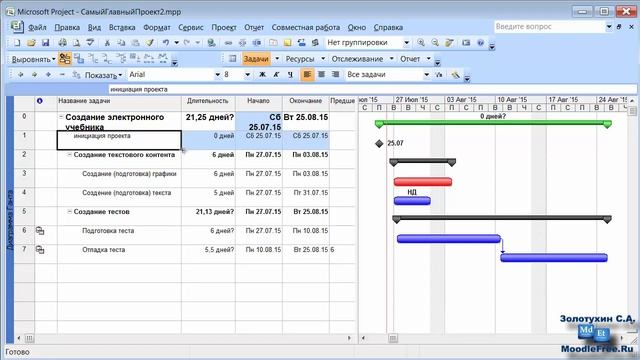
Task: Open the Все задачи filter dropdown
Action: point(426,75)
